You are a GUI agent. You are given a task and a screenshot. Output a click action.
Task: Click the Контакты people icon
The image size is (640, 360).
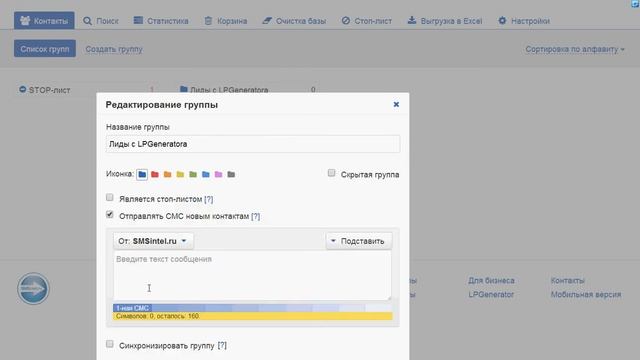(25, 20)
